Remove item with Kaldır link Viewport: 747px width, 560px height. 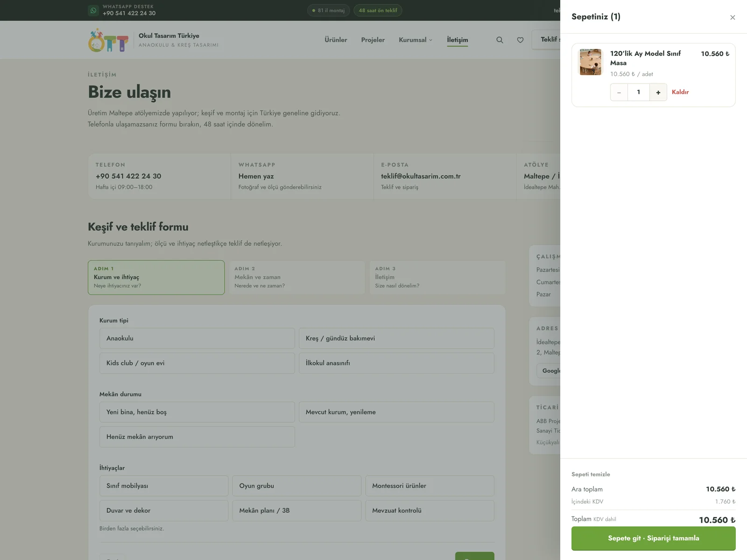[680, 92]
